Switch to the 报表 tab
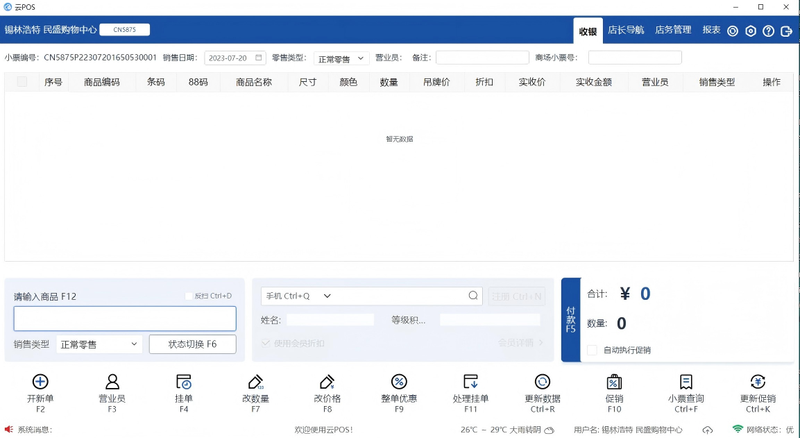The height and width of the screenshot is (438, 800). [x=711, y=30]
